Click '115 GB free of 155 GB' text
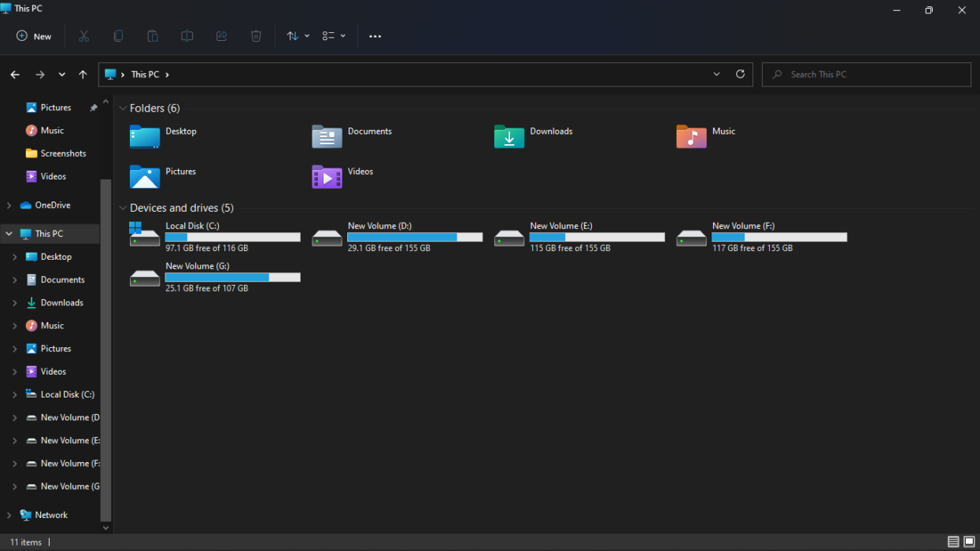Viewport: 980px width, 551px height. click(x=570, y=248)
